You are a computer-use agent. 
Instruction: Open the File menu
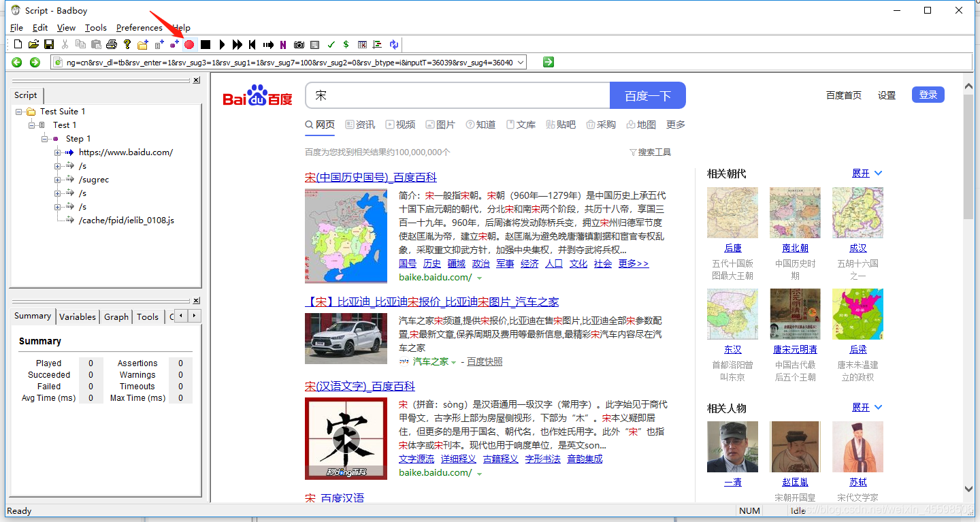(17, 27)
